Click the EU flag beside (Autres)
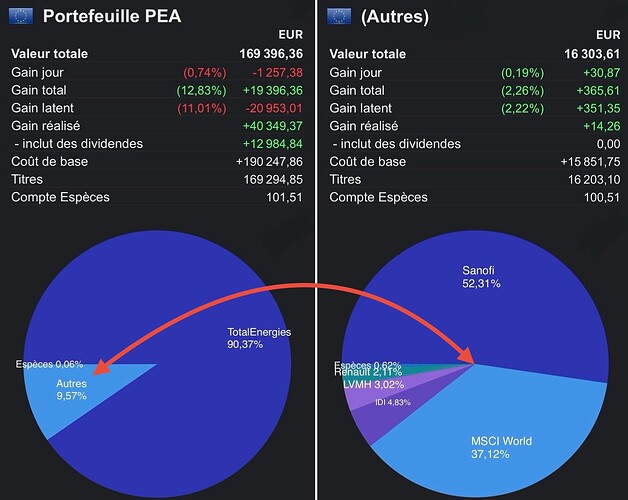Image resolution: width=628 pixels, height=500 pixels. click(x=338, y=15)
